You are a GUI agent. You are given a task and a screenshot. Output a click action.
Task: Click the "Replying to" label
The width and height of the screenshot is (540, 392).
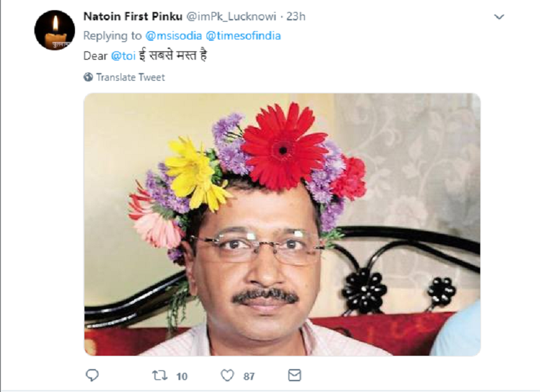[x=112, y=36]
